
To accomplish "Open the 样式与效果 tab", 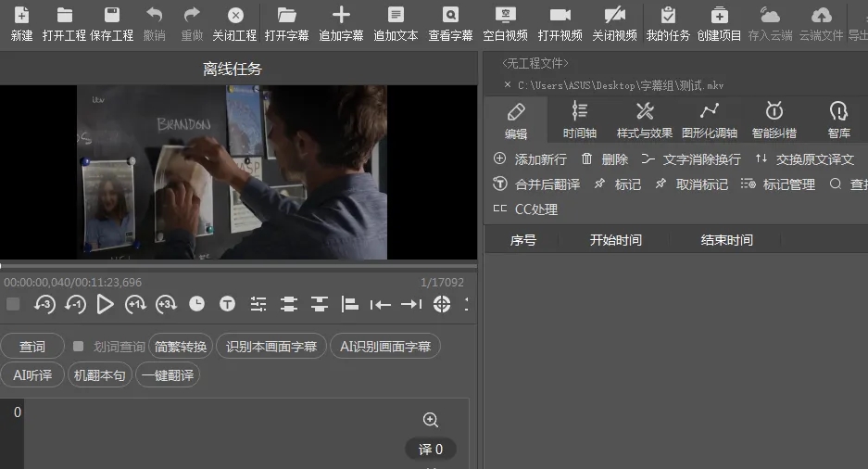I will [645, 120].
